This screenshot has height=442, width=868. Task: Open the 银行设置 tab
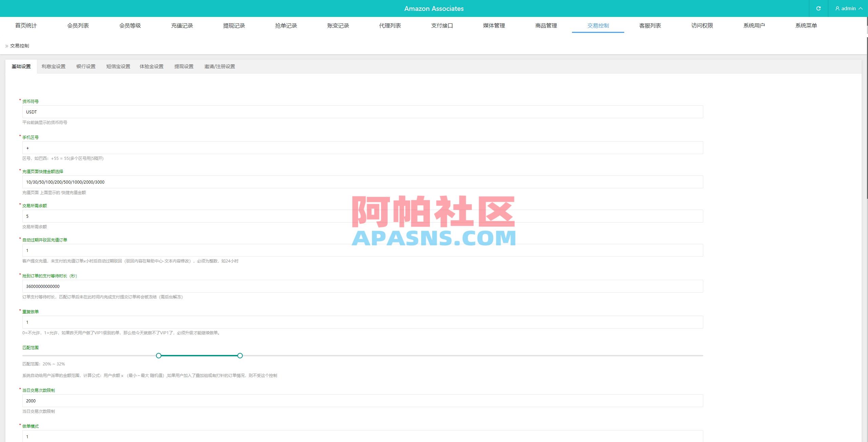click(x=86, y=66)
